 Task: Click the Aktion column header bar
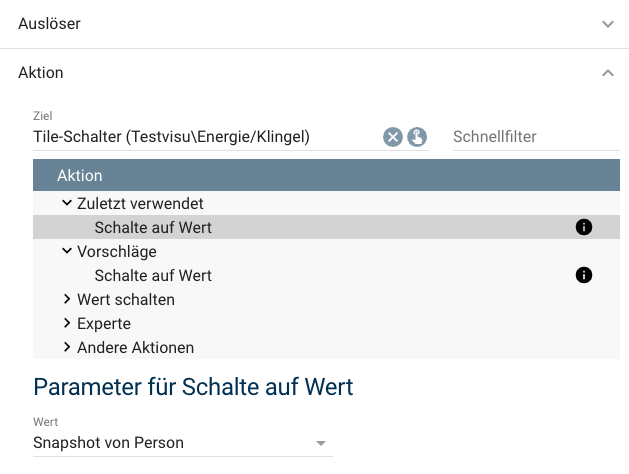pyautogui.click(x=326, y=175)
